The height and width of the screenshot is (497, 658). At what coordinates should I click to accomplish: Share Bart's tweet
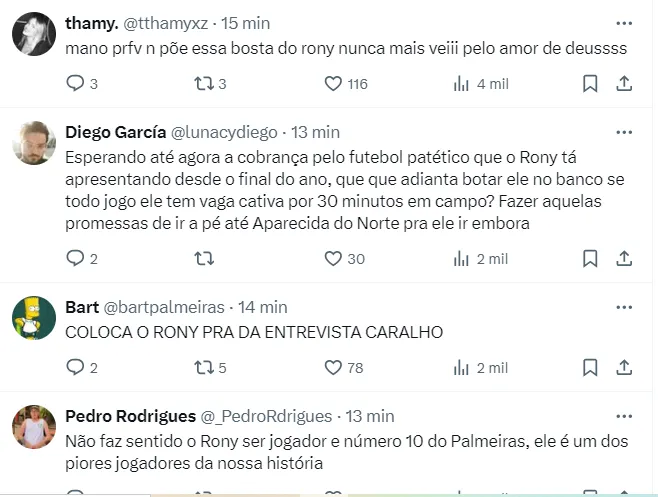pyautogui.click(x=623, y=368)
